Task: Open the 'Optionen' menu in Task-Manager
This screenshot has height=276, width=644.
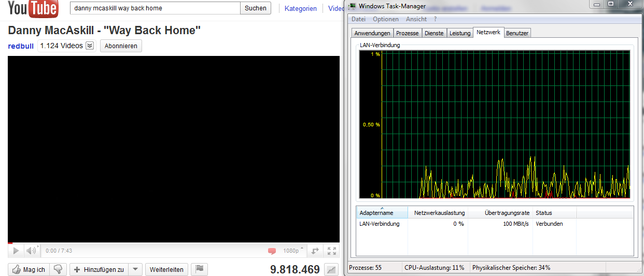Action: (x=386, y=19)
